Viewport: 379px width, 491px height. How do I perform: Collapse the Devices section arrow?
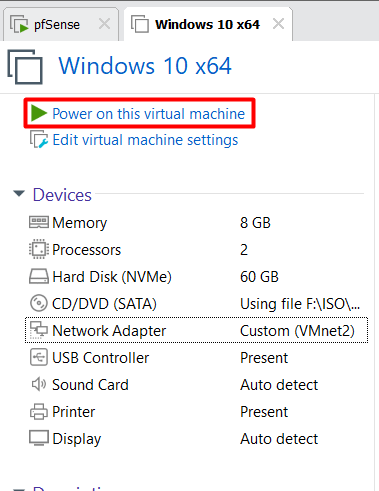coord(19,193)
